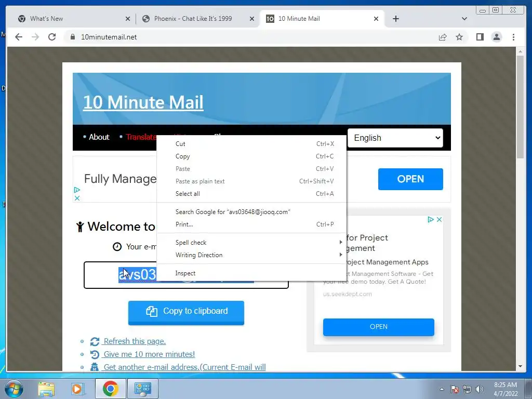Viewport: 532px width, 399px height.
Task: Click the Action Center flag icon
Action: click(x=454, y=389)
